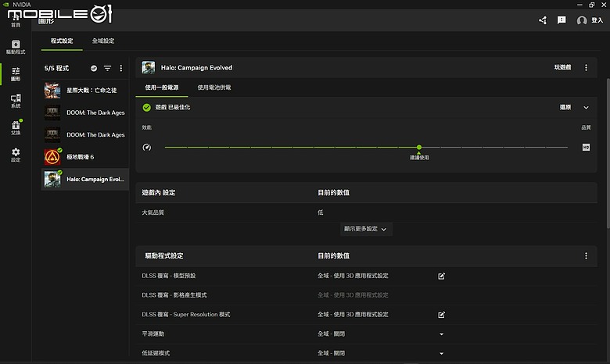610x364 pixels.
Task: Click the 還原 revert button
Action: coord(565,107)
